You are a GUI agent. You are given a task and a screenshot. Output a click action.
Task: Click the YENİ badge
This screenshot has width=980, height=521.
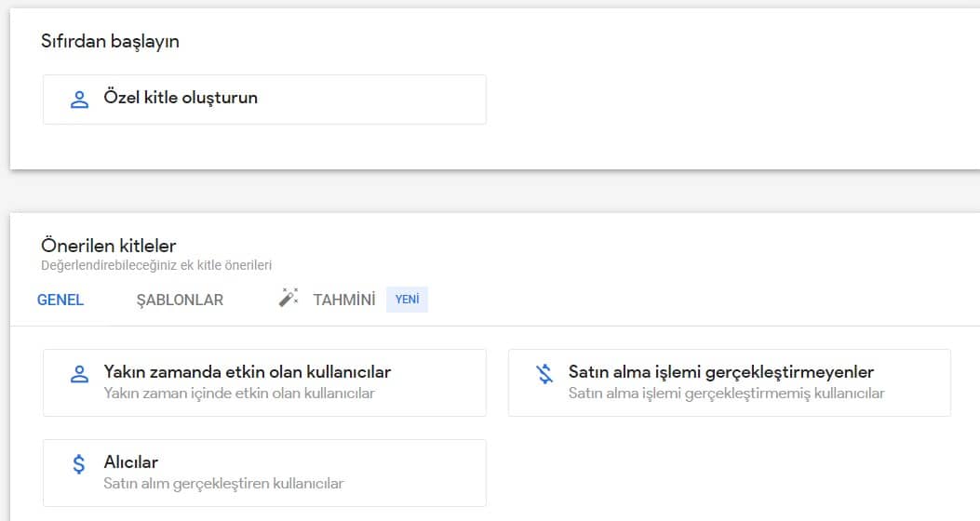[407, 300]
